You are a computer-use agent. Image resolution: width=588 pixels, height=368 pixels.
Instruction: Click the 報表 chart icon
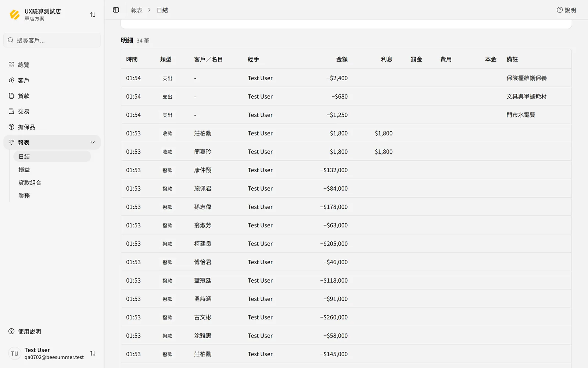click(11, 142)
